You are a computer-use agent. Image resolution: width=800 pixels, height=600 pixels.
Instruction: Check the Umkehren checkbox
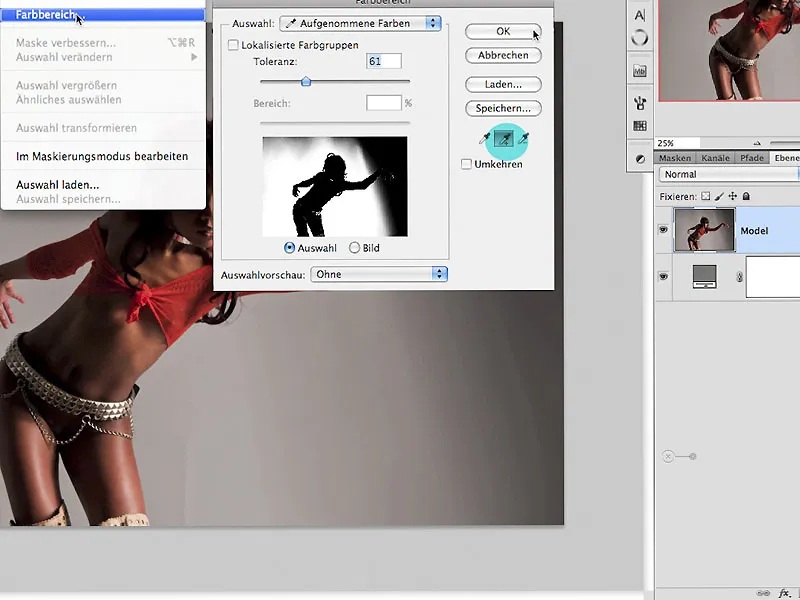[x=466, y=164]
